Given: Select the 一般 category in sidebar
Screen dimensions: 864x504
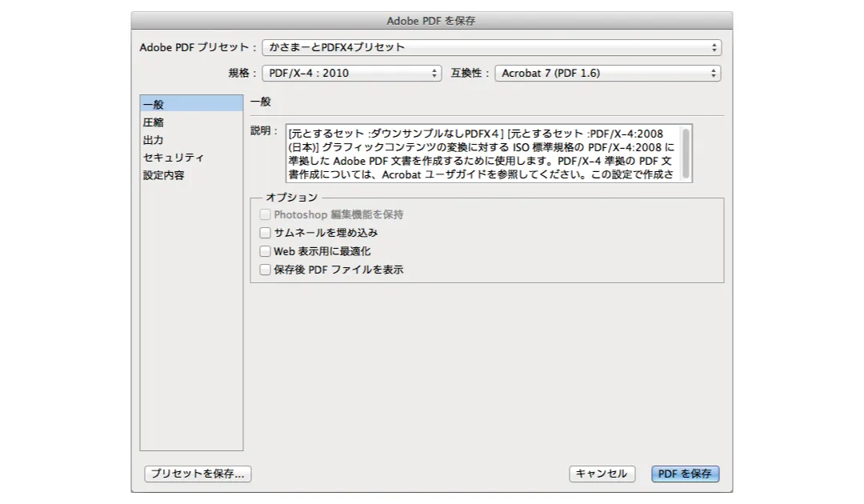Looking at the screenshot, I should (191, 104).
